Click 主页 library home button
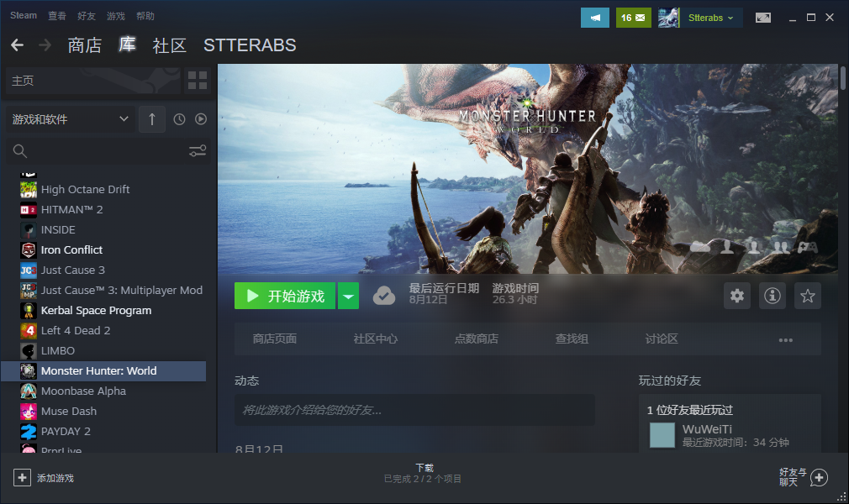849x504 pixels. (93, 81)
